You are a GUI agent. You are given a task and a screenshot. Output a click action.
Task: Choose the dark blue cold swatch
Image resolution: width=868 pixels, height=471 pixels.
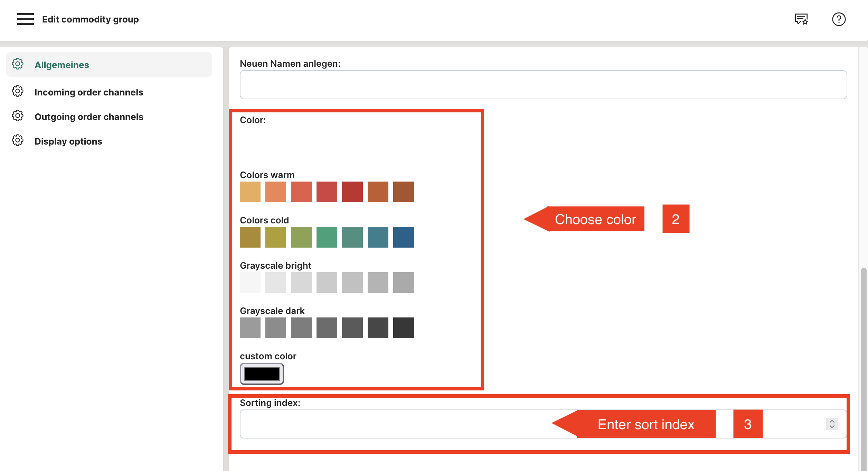(x=404, y=237)
